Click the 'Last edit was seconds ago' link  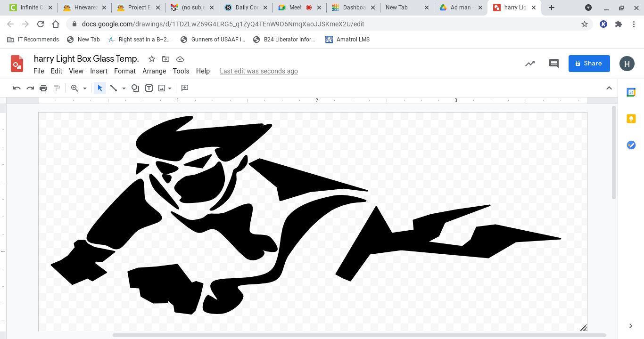259,71
